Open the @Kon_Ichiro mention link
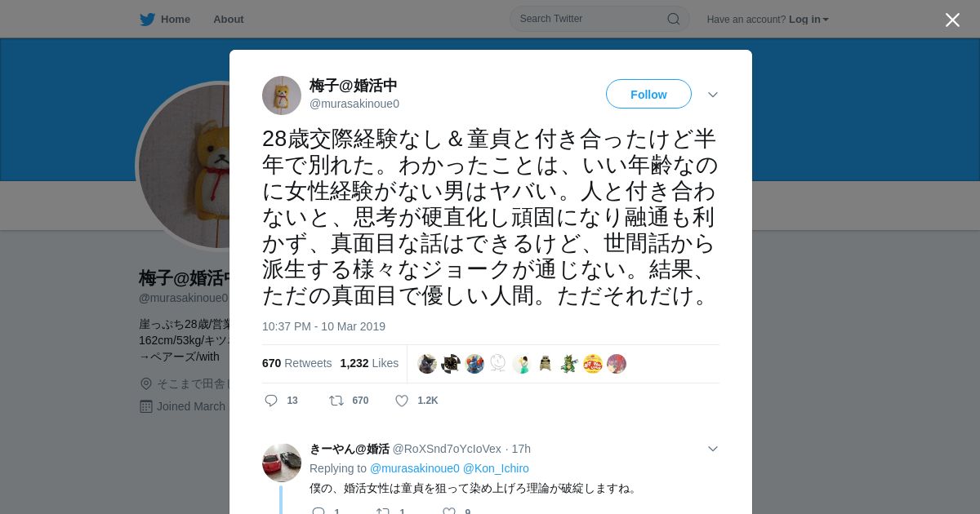 tap(496, 468)
